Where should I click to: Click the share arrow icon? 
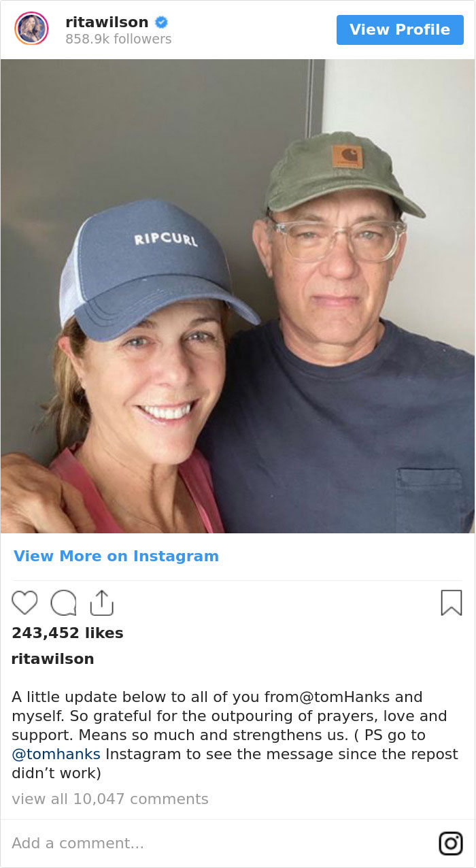102,601
